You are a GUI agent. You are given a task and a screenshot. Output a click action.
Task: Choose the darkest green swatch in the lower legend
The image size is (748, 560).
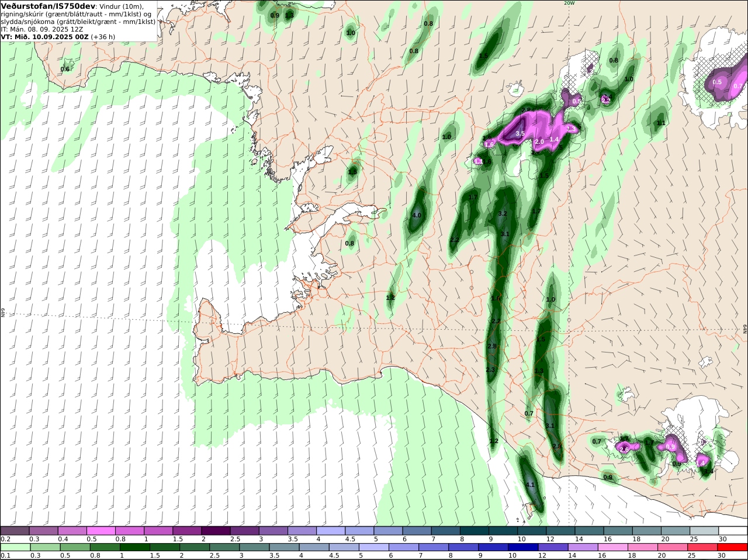(x=134, y=548)
